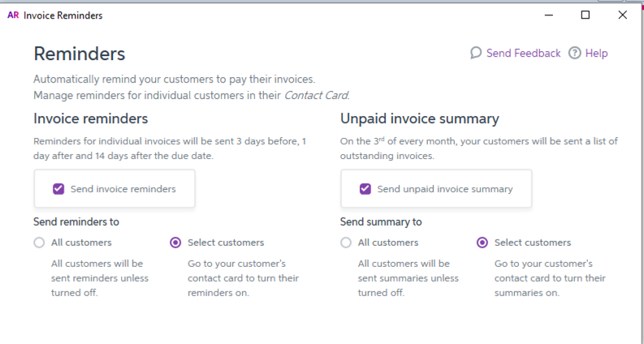Click the question mark Help icon
Image resolution: width=644 pixels, height=344 pixels.
click(x=575, y=54)
